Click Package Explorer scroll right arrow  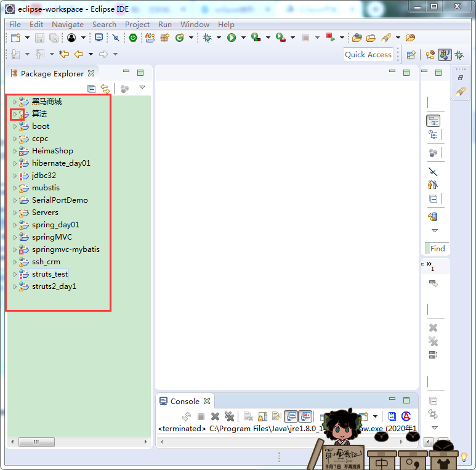(x=145, y=442)
